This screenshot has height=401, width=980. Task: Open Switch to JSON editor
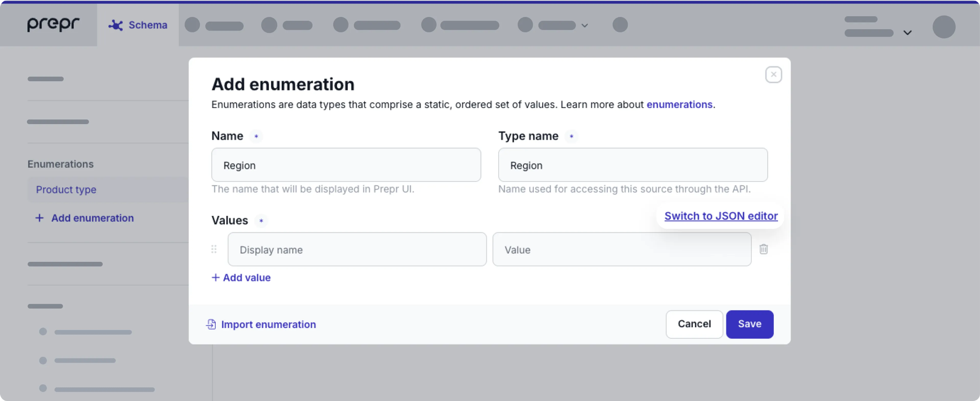tap(720, 216)
